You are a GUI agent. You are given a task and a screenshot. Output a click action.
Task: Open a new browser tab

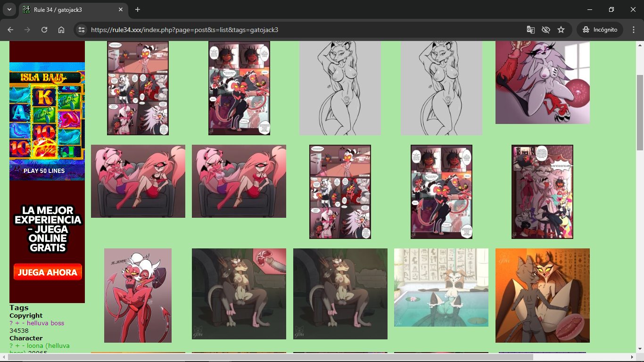tap(138, 9)
